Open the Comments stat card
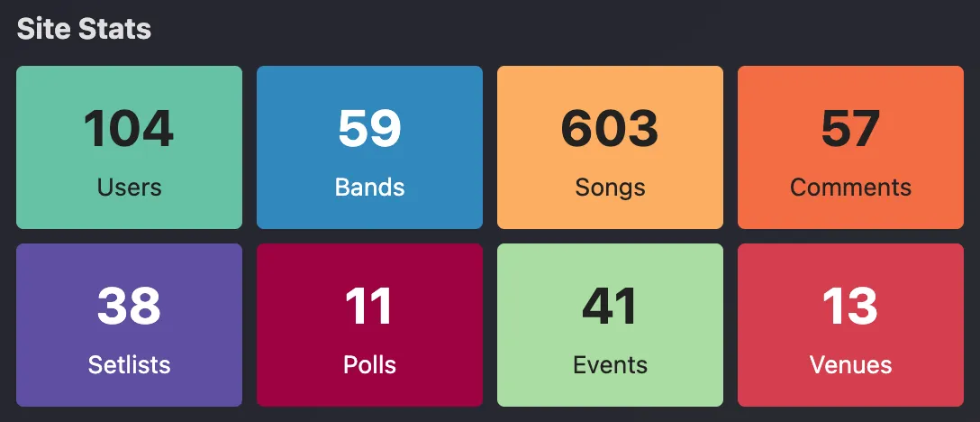Image resolution: width=980 pixels, height=422 pixels. click(850, 147)
